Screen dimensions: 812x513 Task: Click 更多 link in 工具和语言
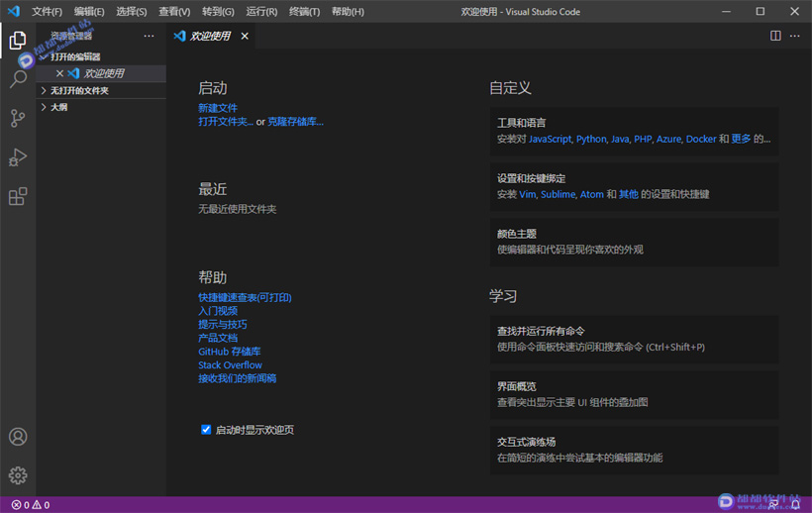click(x=741, y=139)
